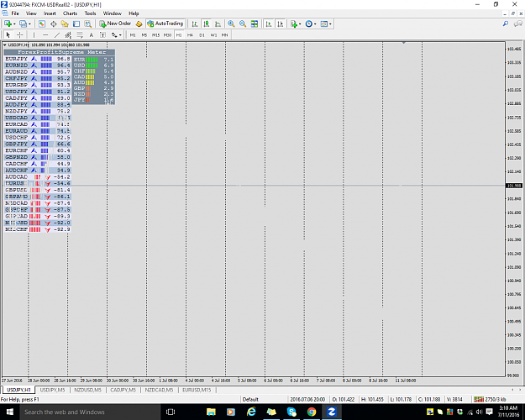Expand the New Chart dropdown arrow
Screen dimensions: 525x420
(x=14, y=24)
